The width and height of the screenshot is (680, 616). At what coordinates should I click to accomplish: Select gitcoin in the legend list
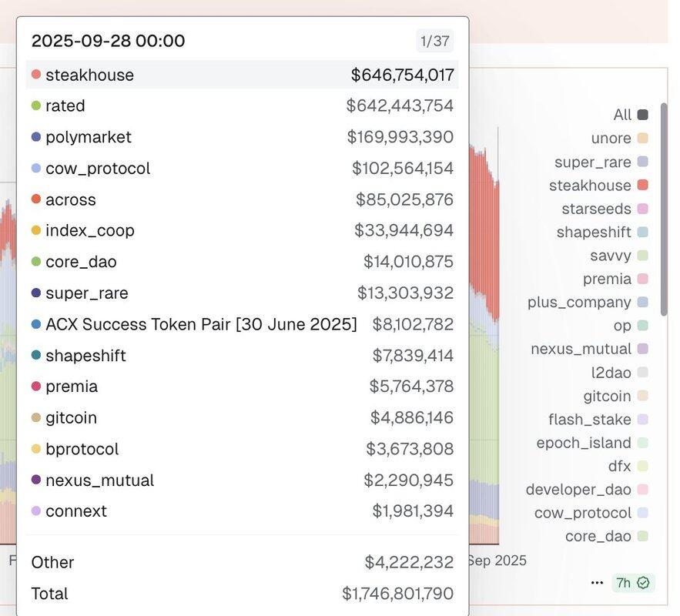(615, 396)
